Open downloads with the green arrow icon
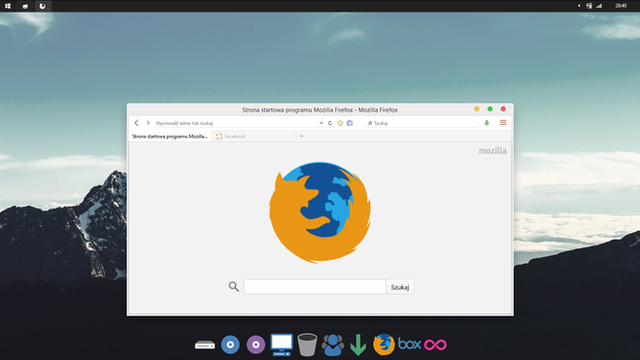640x360 pixels. pos(487,123)
